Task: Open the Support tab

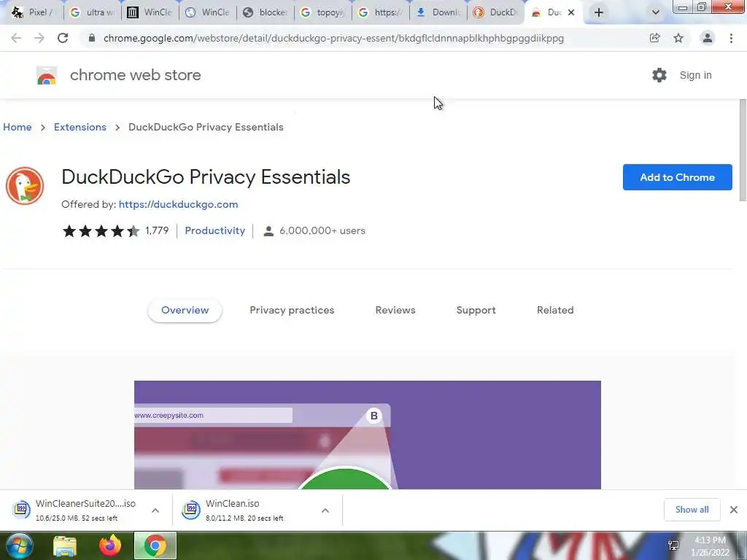Action: [476, 311]
